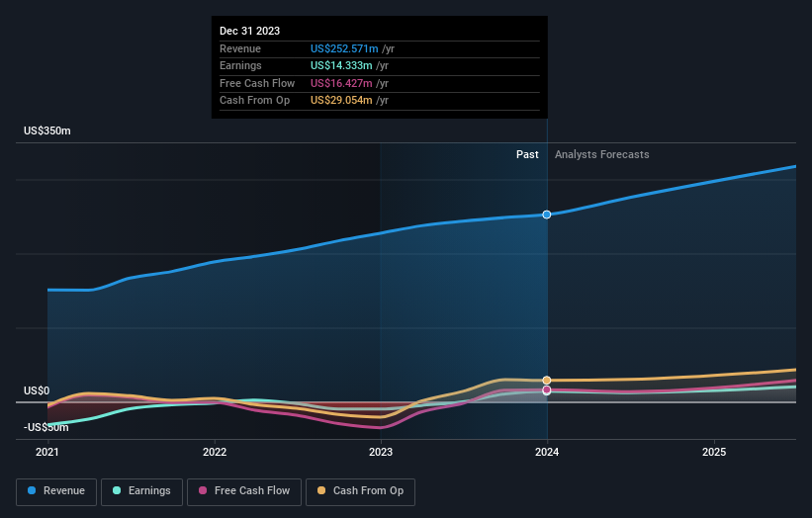Click the 2023 x-axis label

pyautogui.click(x=381, y=453)
